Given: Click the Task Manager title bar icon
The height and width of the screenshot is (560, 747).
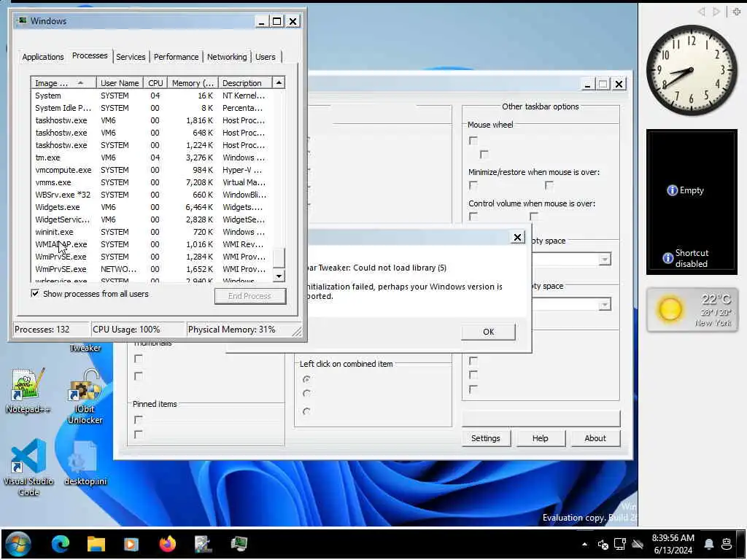Looking at the screenshot, I should click(x=22, y=20).
